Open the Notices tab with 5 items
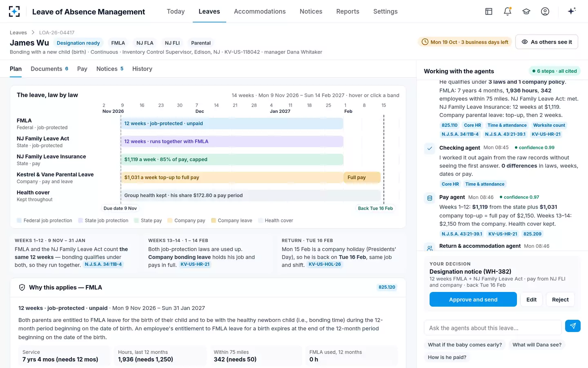This screenshot has height=368, width=588. point(110,69)
